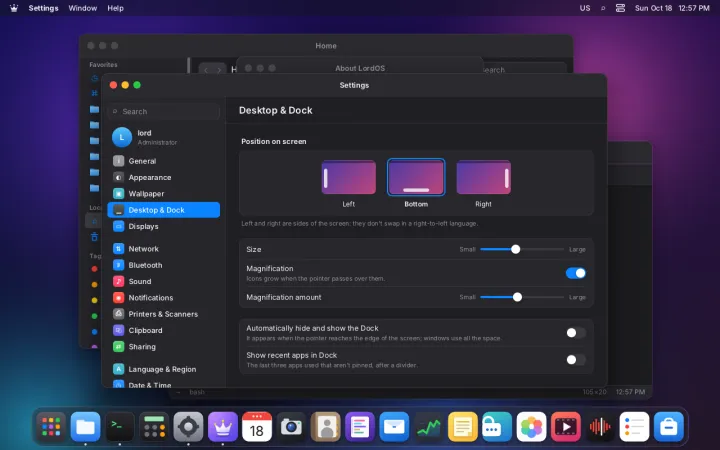The width and height of the screenshot is (720, 450).
Task: Open Notifications settings
Action: click(x=163, y=298)
